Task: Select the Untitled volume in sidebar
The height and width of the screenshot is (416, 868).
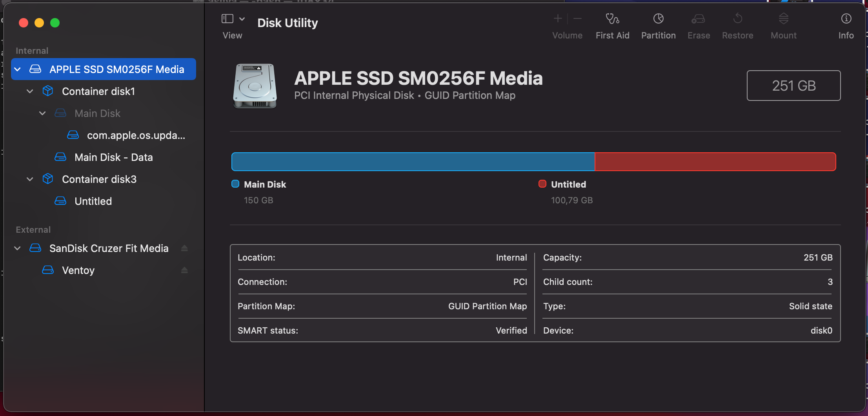Action: click(x=93, y=201)
